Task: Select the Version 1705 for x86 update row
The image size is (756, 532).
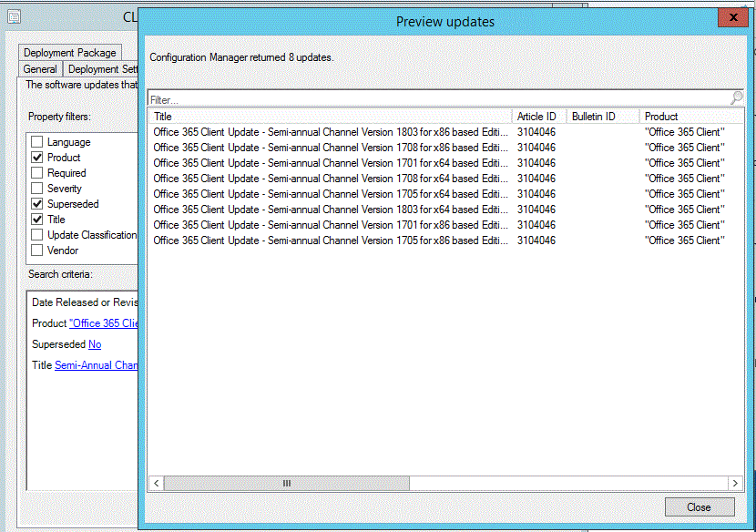Action: [446, 240]
